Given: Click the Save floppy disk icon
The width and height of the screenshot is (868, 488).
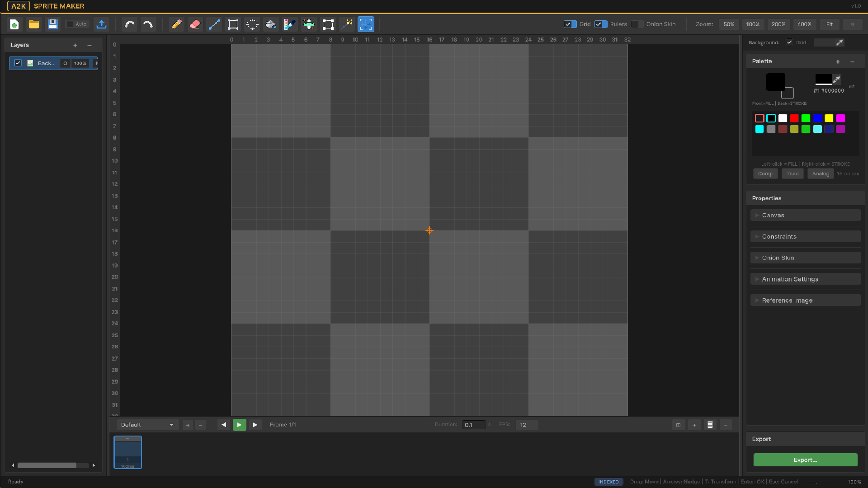Looking at the screenshot, I should pos(53,24).
